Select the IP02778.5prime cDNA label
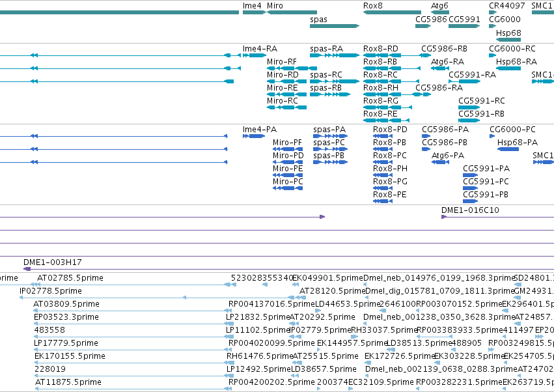The image size is (554, 392). tap(51, 292)
